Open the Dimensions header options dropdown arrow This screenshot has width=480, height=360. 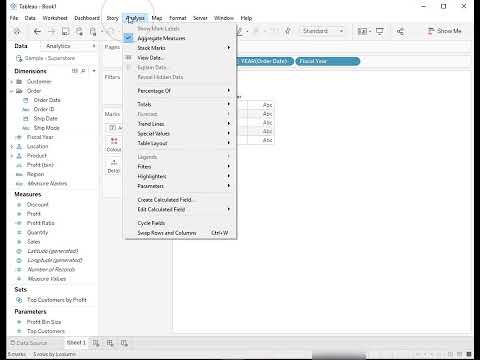pyautogui.click(x=94, y=71)
